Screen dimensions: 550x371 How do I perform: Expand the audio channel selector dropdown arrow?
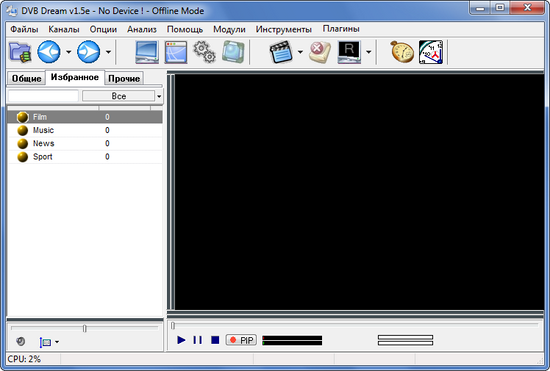click(57, 342)
